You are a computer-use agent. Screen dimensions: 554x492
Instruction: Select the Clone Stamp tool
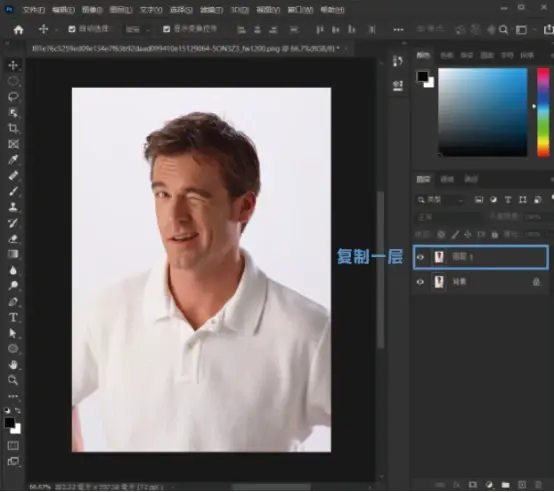pos(13,207)
